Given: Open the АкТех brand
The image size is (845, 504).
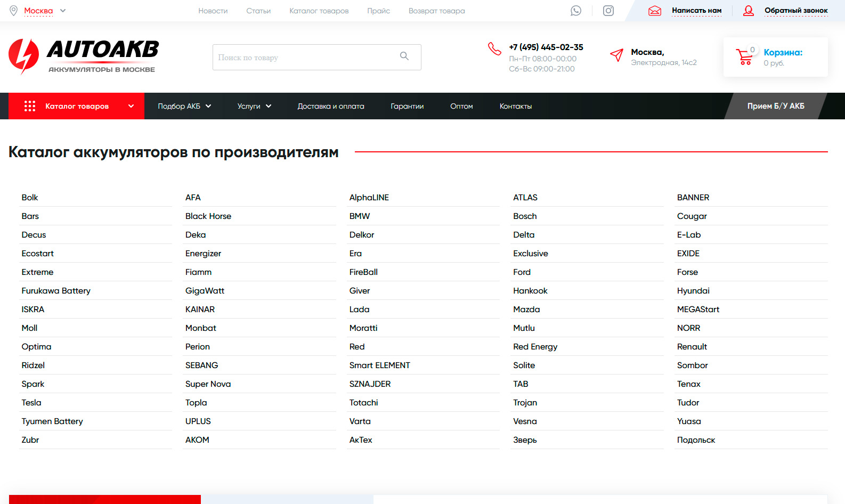Looking at the screenshot, I should (361, 440).
